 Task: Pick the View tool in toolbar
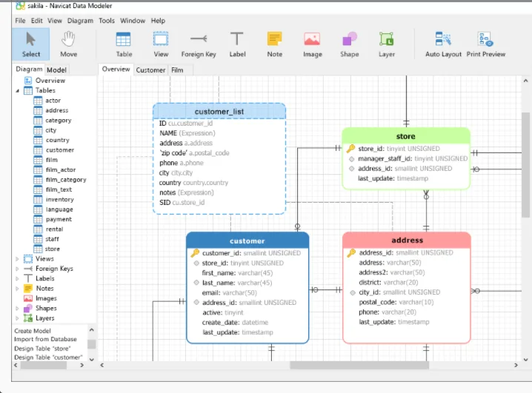click(x=161, y=44)
